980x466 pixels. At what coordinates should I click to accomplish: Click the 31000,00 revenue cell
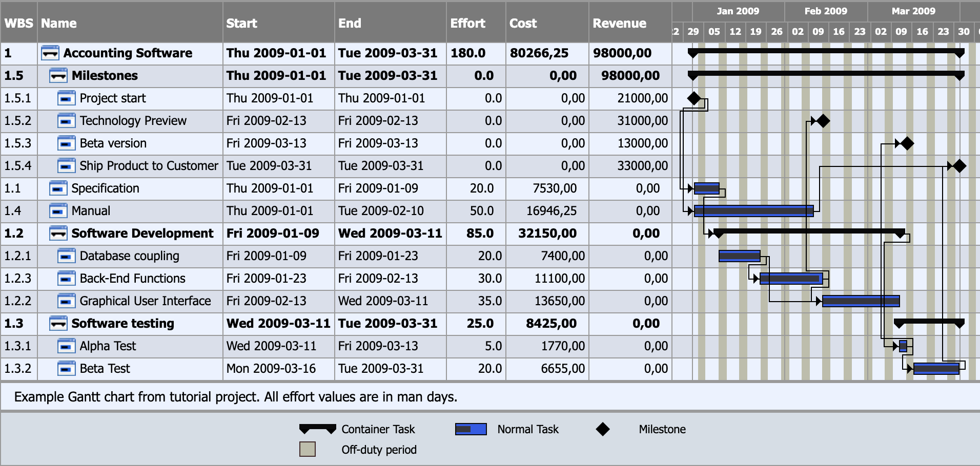coord(630,120)
